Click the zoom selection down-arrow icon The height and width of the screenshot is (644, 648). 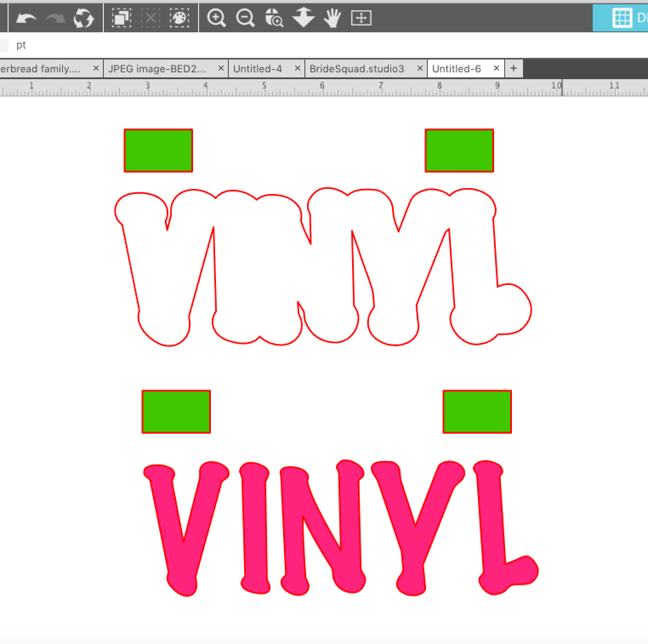304,18
